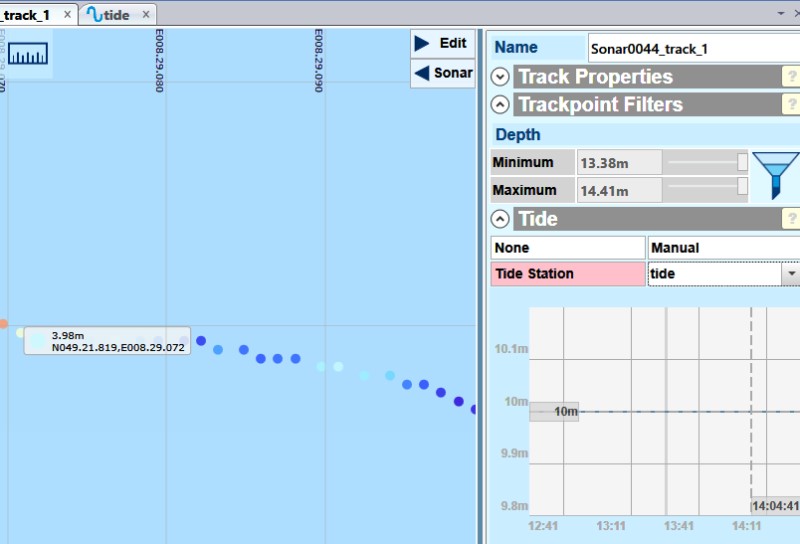Viewport: 800px width, 544px height.
Task: Expand the Track Properties section
Action: (x=501, y=77)
